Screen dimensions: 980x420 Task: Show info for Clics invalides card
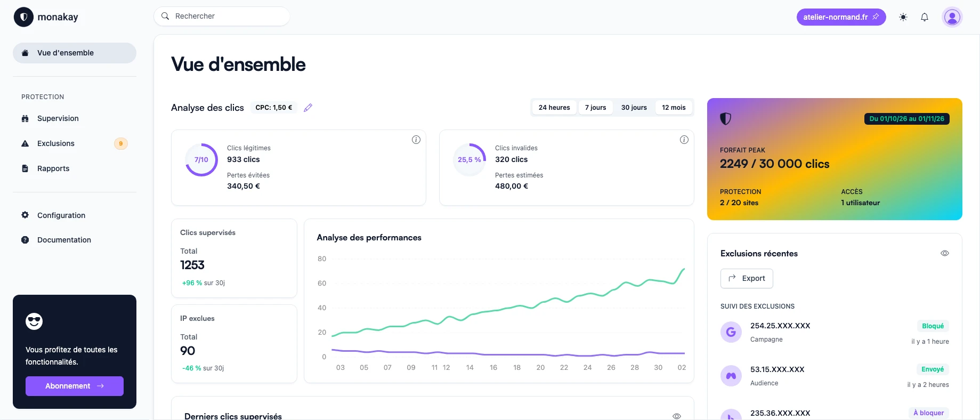tap(684, 140)
